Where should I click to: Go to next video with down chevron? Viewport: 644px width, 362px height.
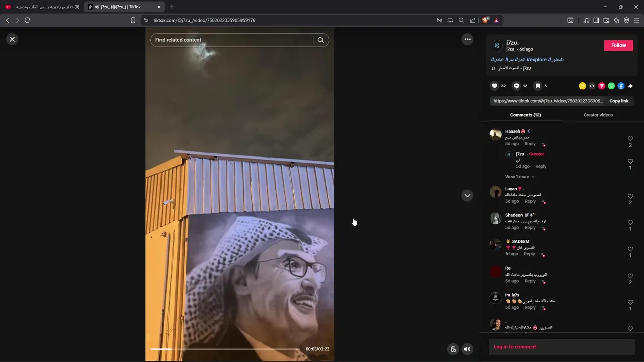(467, 196)
